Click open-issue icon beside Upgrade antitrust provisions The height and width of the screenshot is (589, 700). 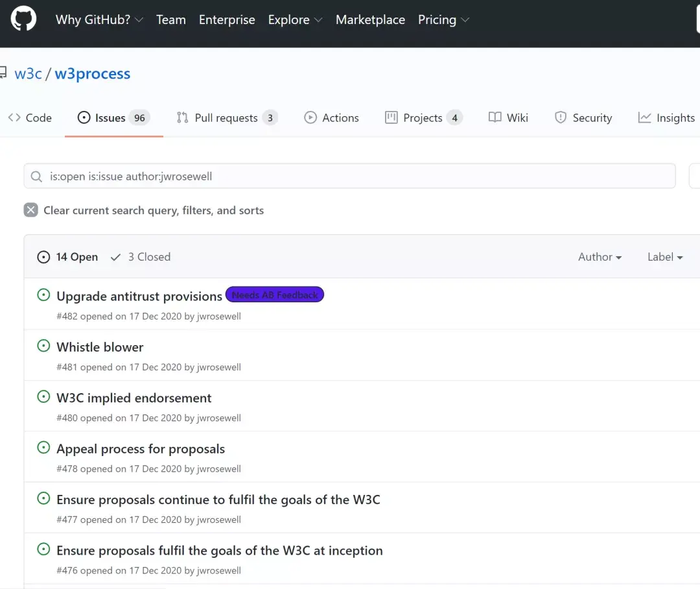pyautogui.click(x=43, y=295)
